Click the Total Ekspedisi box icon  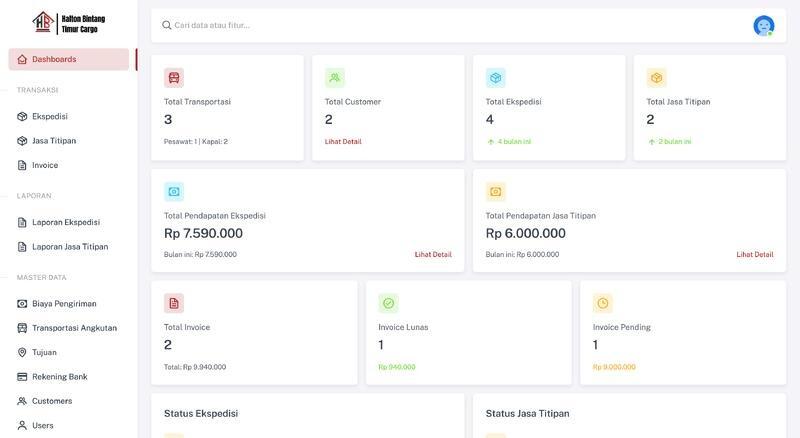click(495, 78)
